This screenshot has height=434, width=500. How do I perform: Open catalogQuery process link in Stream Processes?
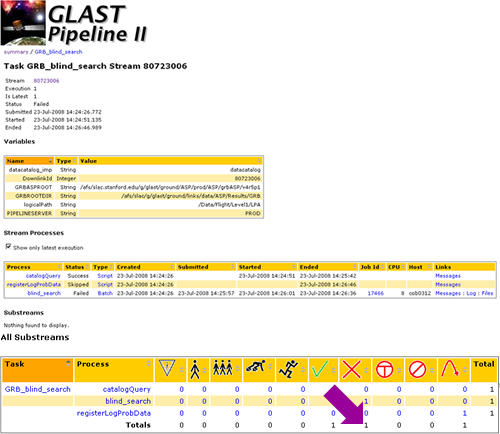tap(43, 276)
